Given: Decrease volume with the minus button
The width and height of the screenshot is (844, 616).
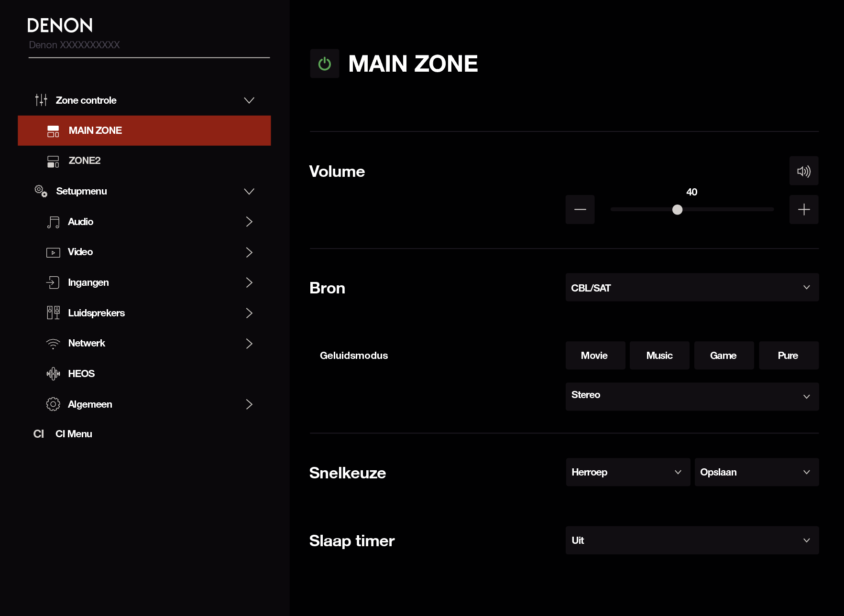Looking at the screenshot, I should tap(580, 209).
